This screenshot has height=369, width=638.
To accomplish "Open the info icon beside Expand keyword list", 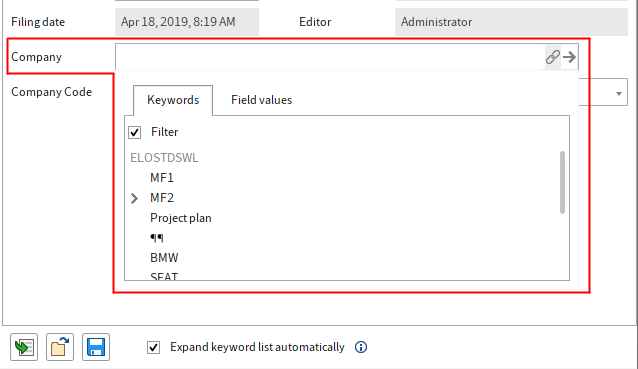I will [361, 347].
